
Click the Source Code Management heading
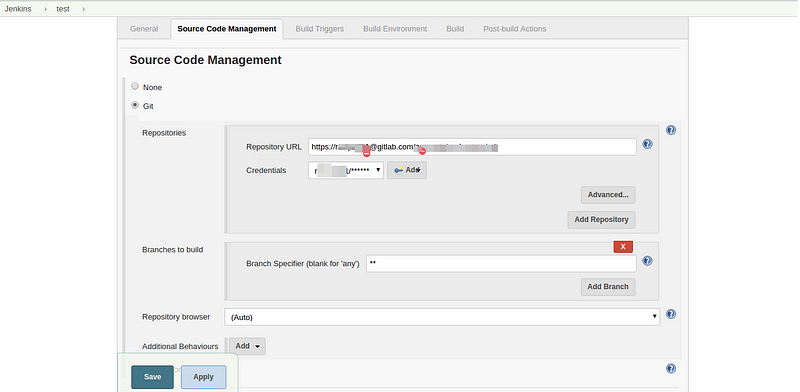(205, 60)
